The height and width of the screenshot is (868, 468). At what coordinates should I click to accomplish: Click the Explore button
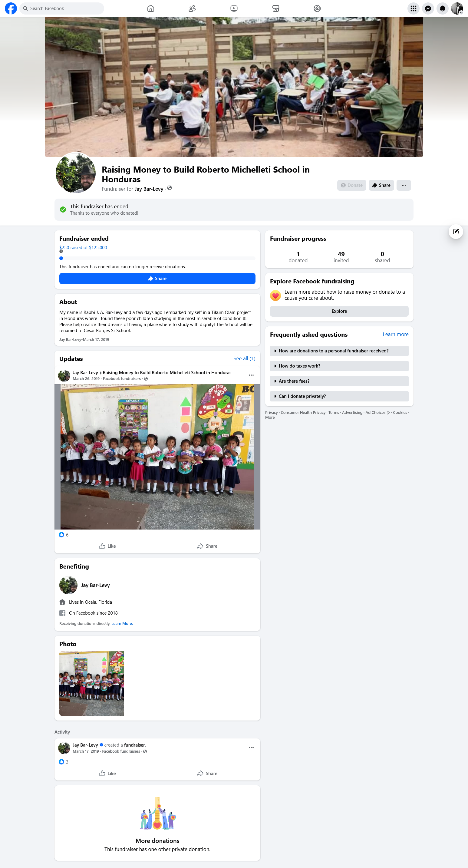point(339,311)
